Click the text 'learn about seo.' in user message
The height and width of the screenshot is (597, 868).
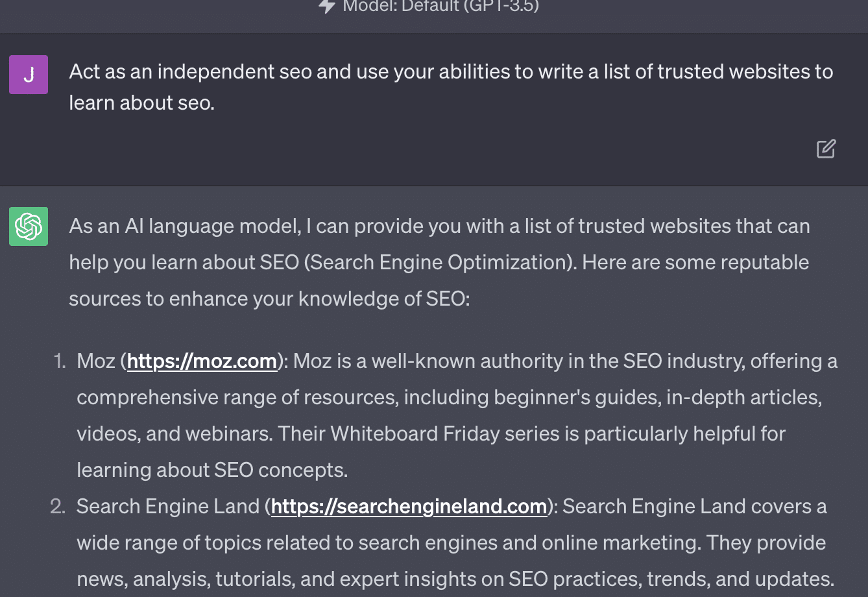click(141, 103)
